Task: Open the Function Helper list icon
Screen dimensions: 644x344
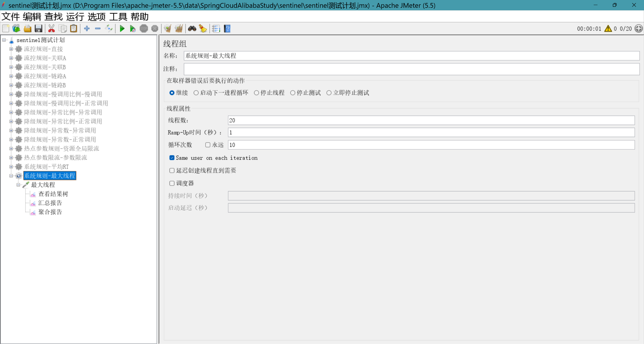Action: pyautogui.click(x=216, y=29)
